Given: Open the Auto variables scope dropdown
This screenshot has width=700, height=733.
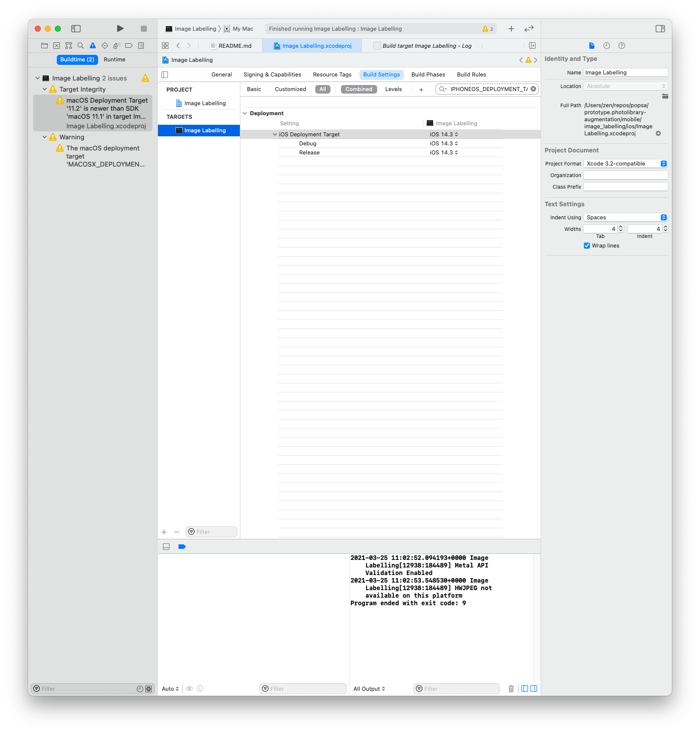Looking at the screenshot, I should [170, 689].
